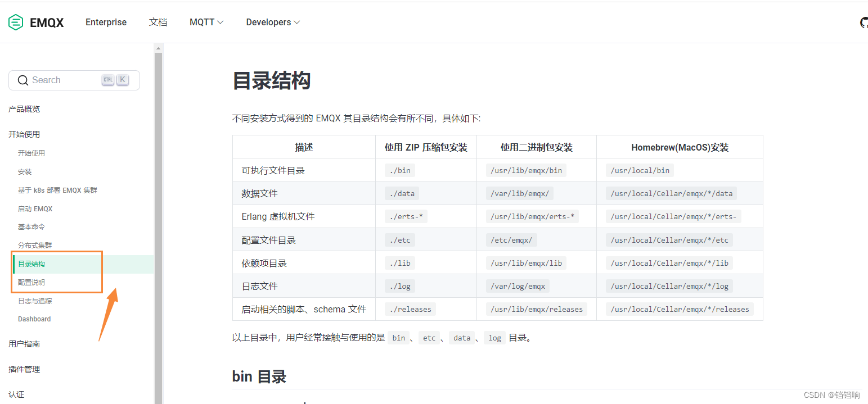This screenshot has width=868, height=404.
Task: Open the 日志与追踪 sidebar page
Action: 35,301
